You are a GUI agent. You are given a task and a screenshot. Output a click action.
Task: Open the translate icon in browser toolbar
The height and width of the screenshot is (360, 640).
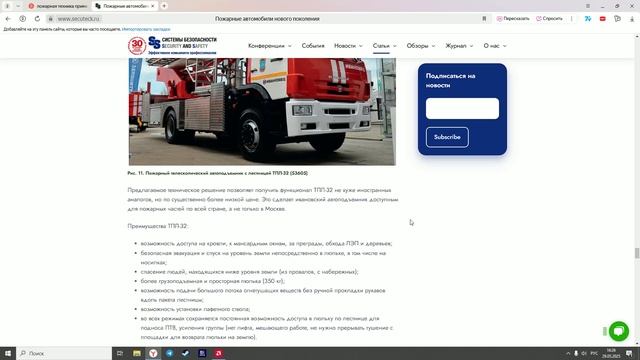click(588, 19)
